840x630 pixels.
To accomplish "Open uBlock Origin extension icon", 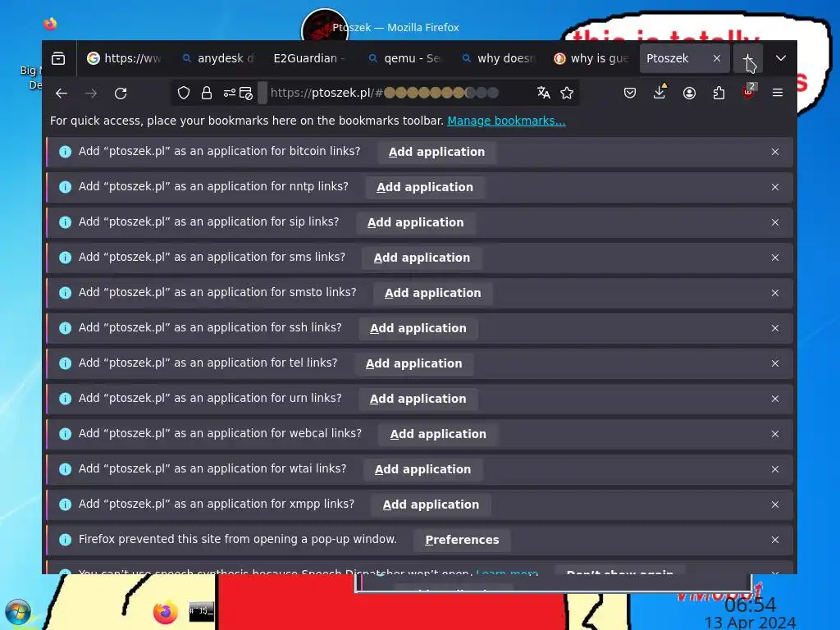I will click(748, 92).
